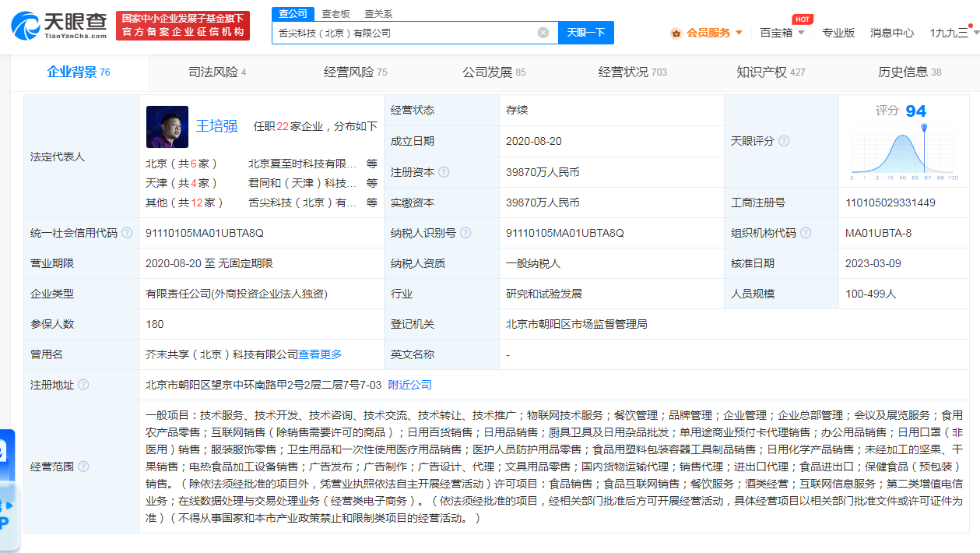Viewport: 980px width, 553px height.
Task: Select the 公司发展 tab
Action: tap(494, 72)
